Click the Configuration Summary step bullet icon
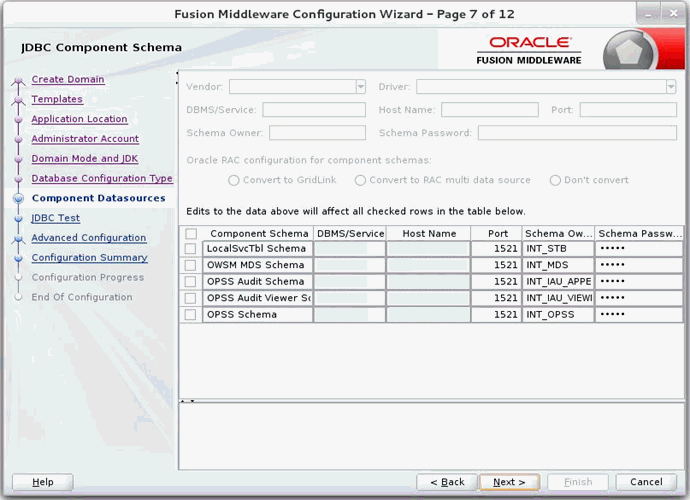Viewport: 690px width, 500px height. [18, 258]
